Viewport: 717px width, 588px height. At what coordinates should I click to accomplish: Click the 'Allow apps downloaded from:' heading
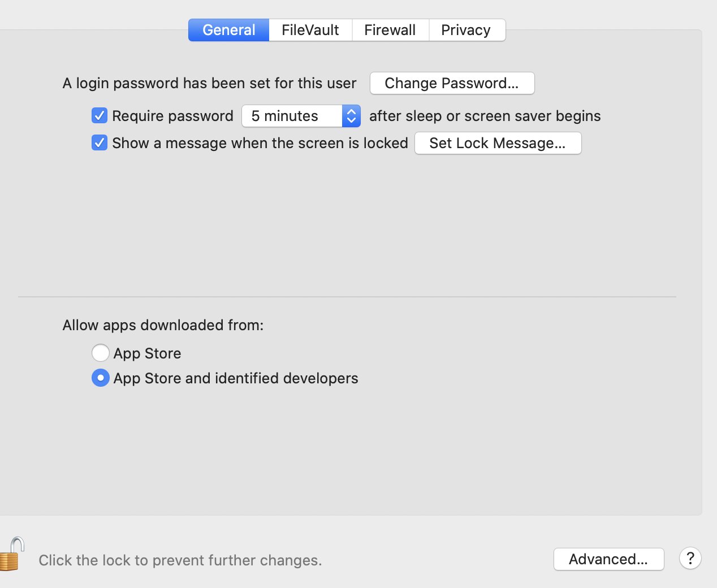(x=163, y=325)
